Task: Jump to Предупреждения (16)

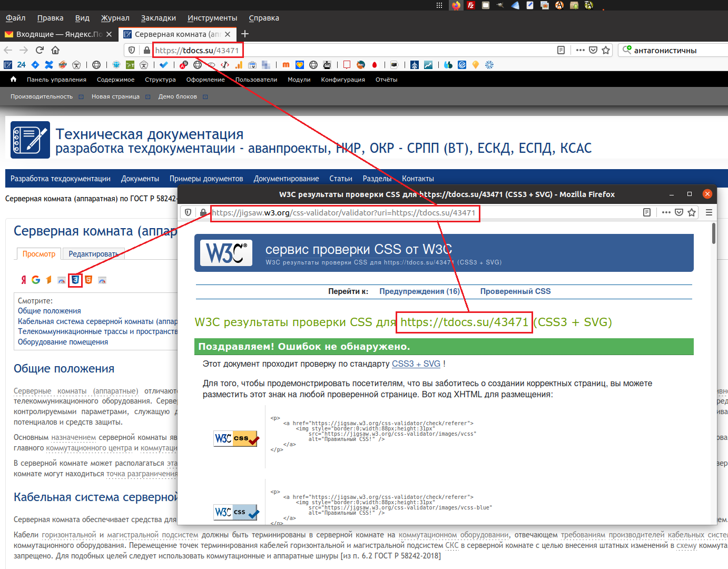Action: 419,291
